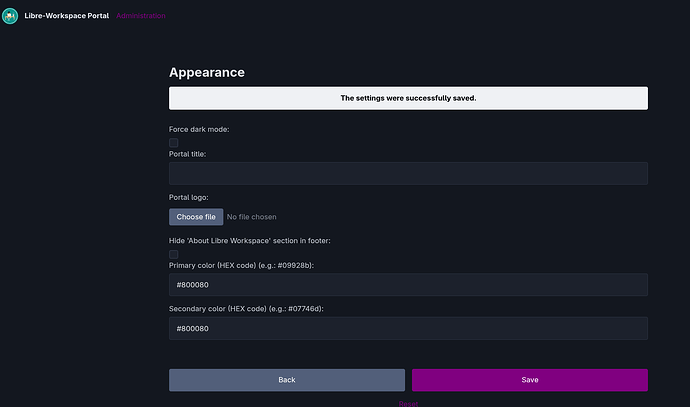Toggle the Hide 'About Libre Workspace' checkbox
The image size is (690, 407).
click(x=174, y=255)
